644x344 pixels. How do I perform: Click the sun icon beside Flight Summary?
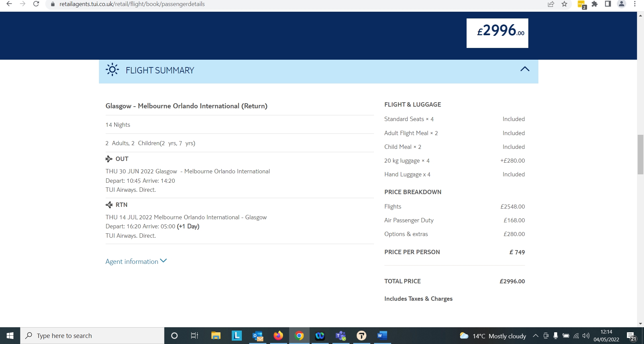(112, 70)
